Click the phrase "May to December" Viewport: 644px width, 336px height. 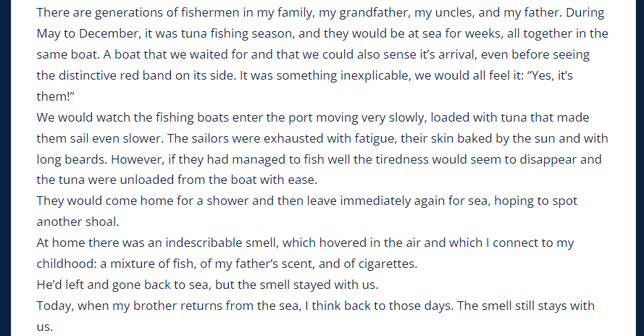click(x=88, y=34)
